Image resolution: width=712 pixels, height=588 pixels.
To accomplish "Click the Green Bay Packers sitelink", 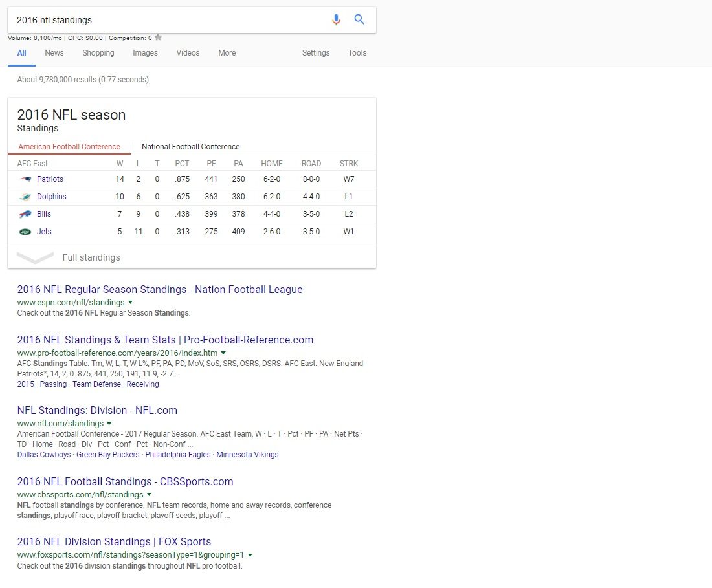I will [107, 455].
